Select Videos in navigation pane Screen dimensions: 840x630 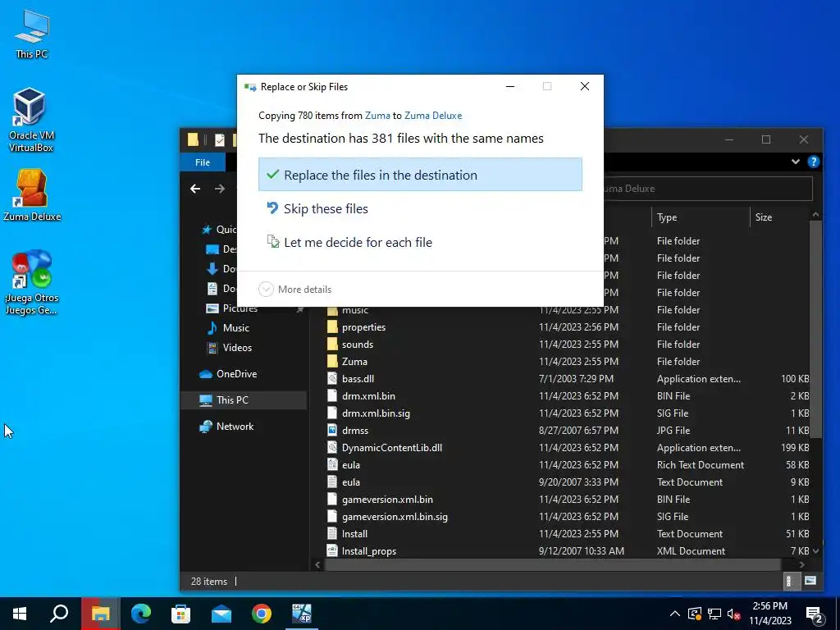pyautogui.click(x=237, y=348)
